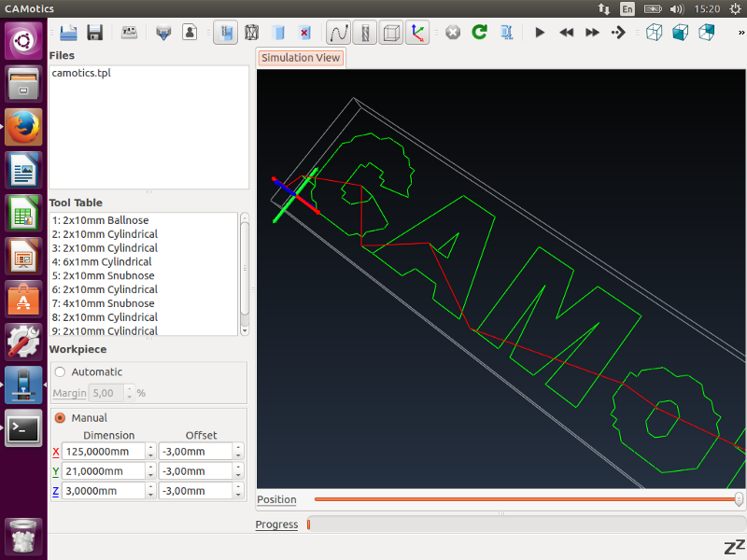Toggle workpiece bounds box icon
The image size is (747, 560).
coord(391,33)
